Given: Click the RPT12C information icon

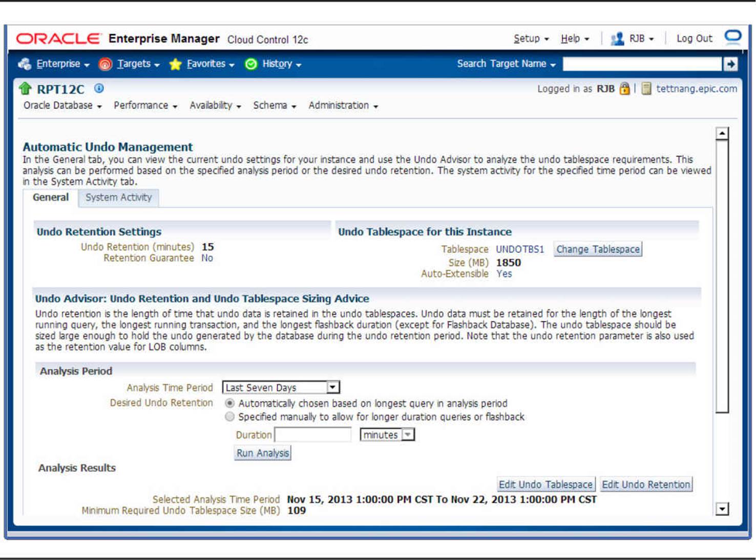Looking at the screenshot, I should point(99,88).
